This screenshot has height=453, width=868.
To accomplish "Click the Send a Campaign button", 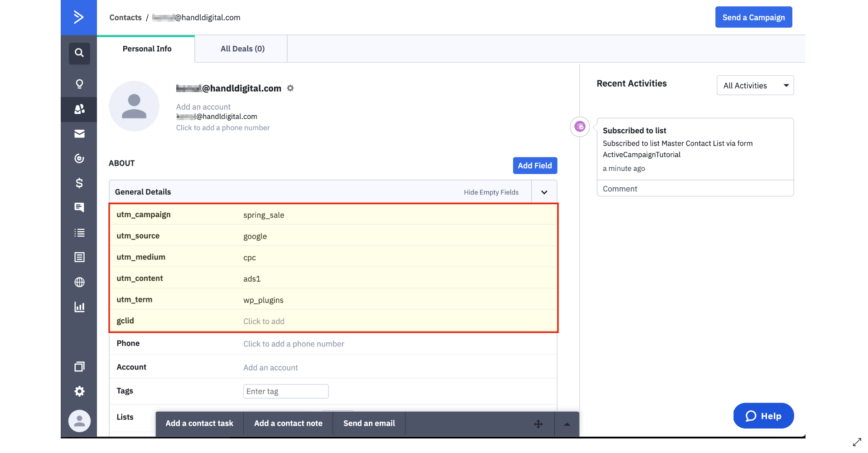I will 753,17.
